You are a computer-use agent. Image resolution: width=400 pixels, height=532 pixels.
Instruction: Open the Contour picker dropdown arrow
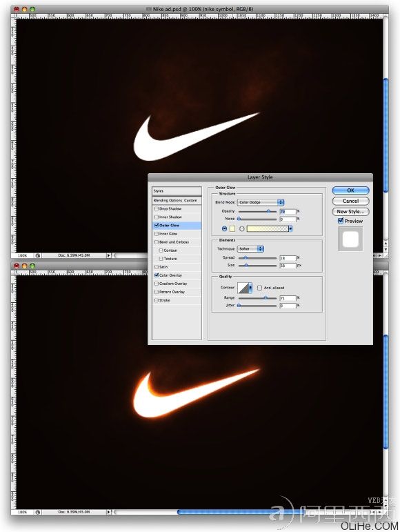tap(250, 288)
